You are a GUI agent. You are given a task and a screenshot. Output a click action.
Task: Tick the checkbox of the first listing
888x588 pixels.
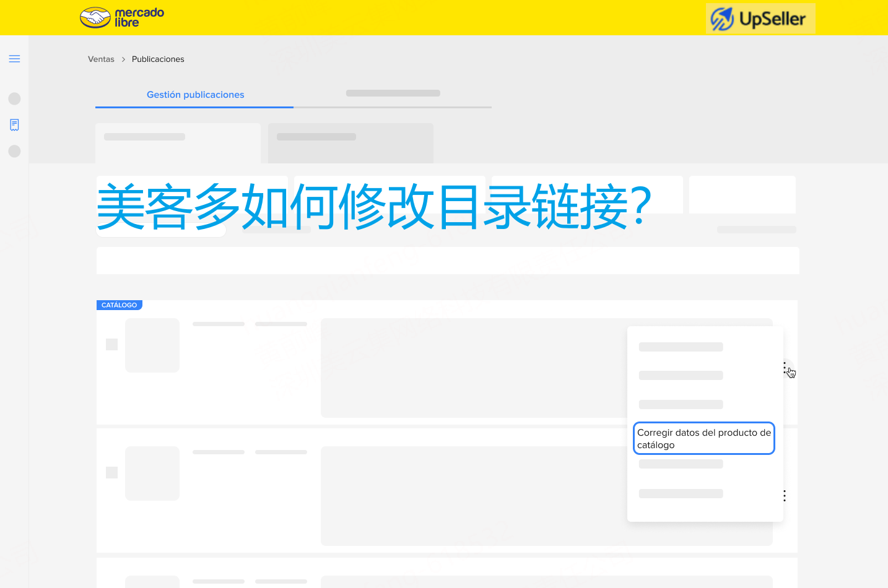coord(111,344)
